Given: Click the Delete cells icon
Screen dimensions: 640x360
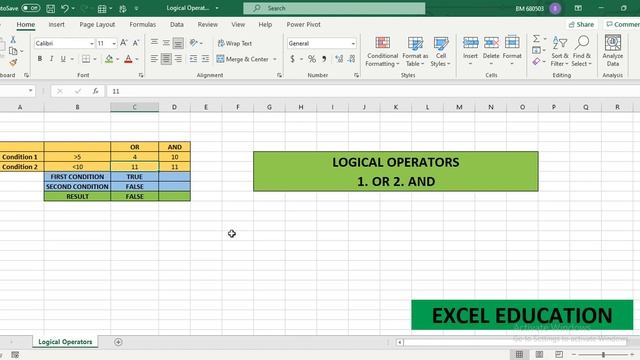Looking at the screenshot, I should [491, 42].
